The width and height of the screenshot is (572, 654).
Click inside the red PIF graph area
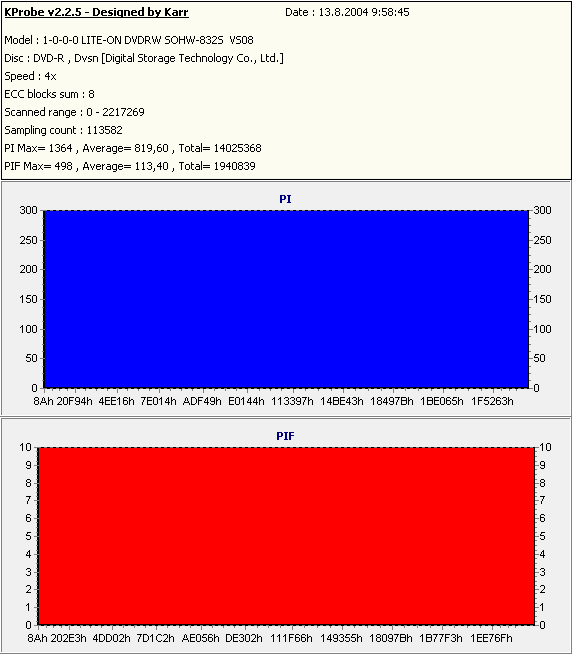coord(286,536)
